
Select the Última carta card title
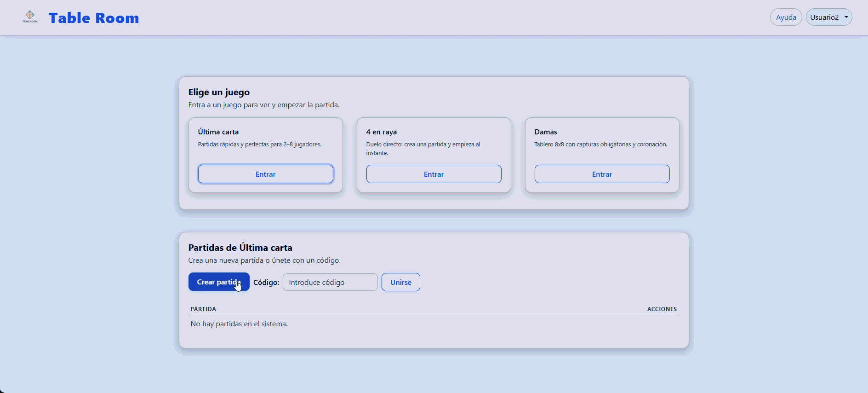[218, 132]
